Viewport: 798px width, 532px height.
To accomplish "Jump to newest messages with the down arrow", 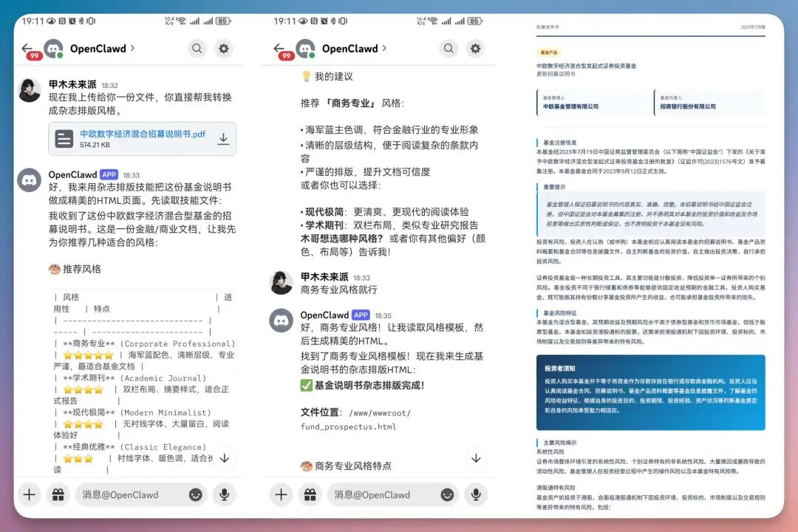I will click(x=225, y=459).
